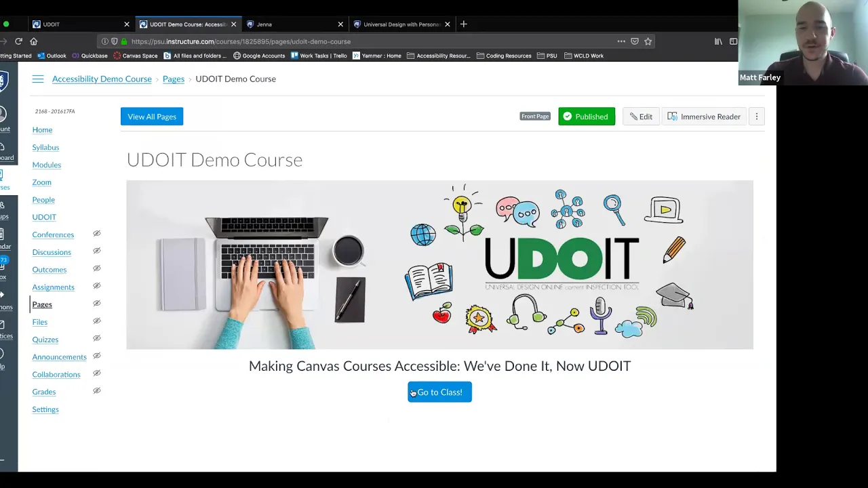Open the Quickbase bookmark
This screenshot has width=868, height=488.
tap(89, 56)
